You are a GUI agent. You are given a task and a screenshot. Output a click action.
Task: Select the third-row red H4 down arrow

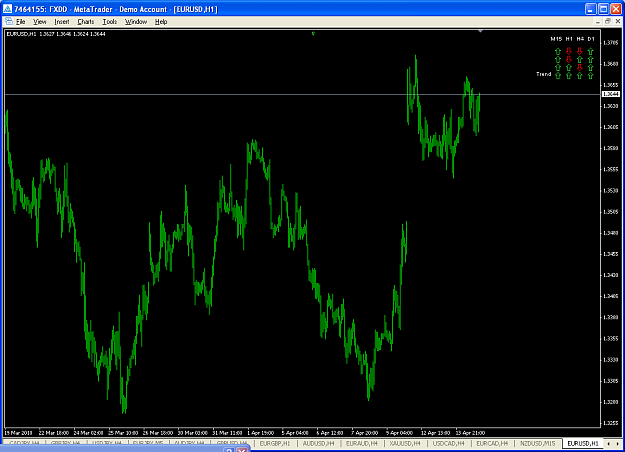click(x=580, y=67)
